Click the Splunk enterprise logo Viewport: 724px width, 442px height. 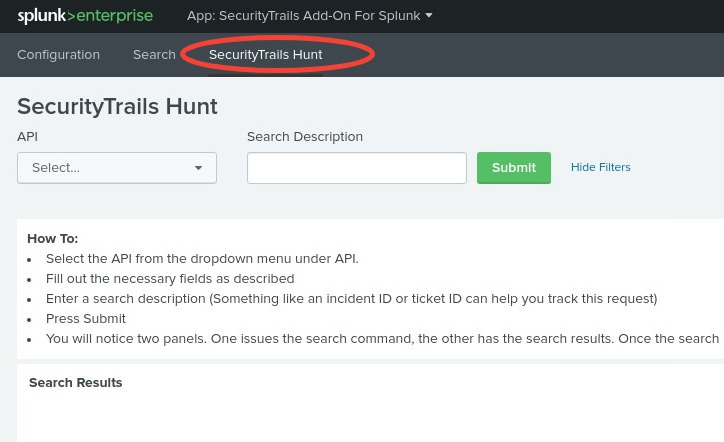coord(85,16)
